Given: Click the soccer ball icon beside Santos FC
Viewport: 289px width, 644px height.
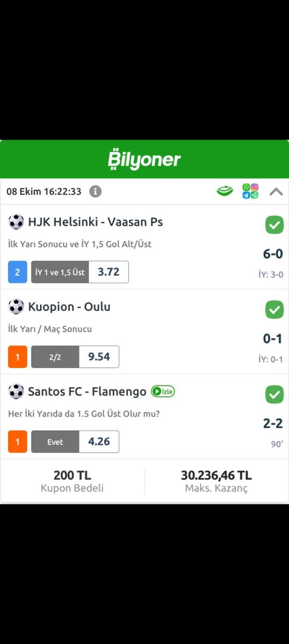Looking at the screenshot, I should click(x=16, y=391).
